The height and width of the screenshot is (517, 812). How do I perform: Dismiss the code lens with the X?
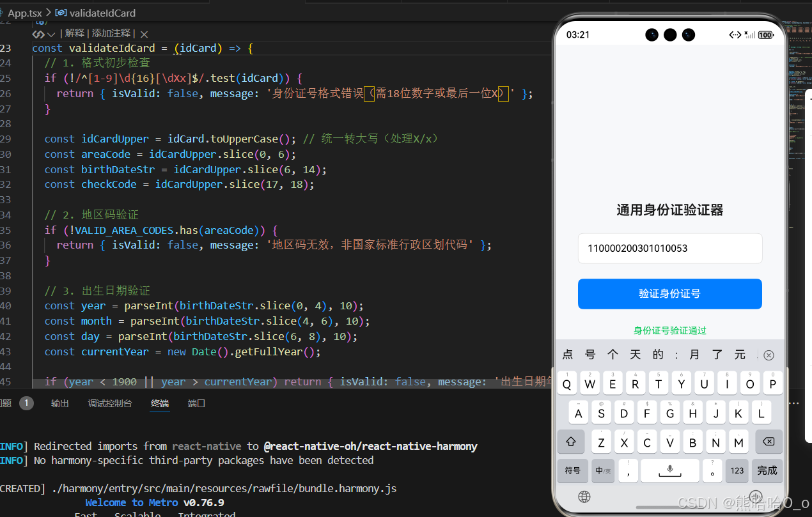[x=144, y=35]
